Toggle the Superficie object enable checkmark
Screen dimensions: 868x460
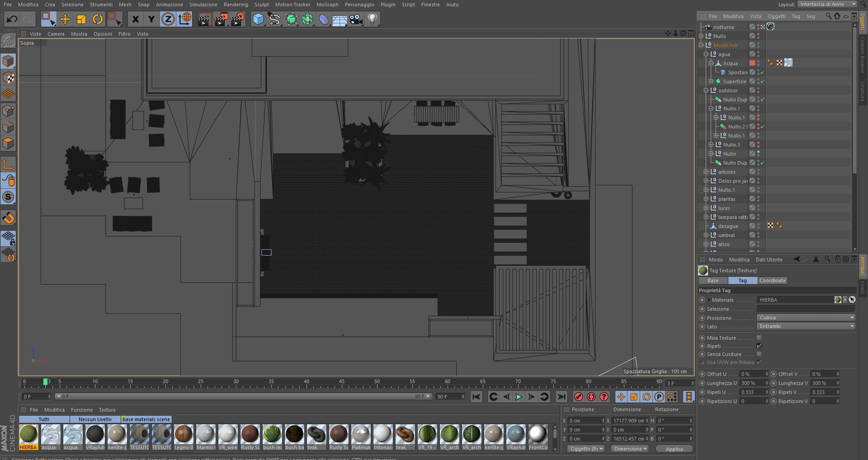pos(763,81)
